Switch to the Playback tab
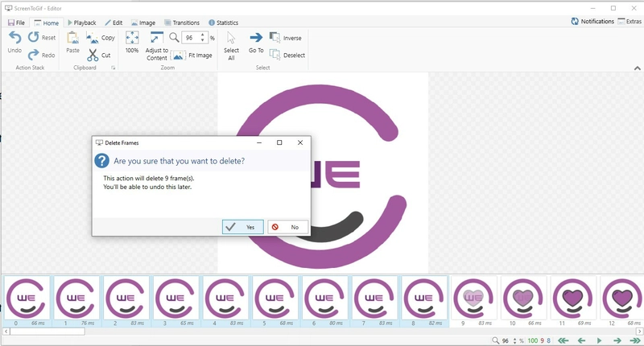The width and height of the screenshot is (644, 346). [x=82, y=23]
